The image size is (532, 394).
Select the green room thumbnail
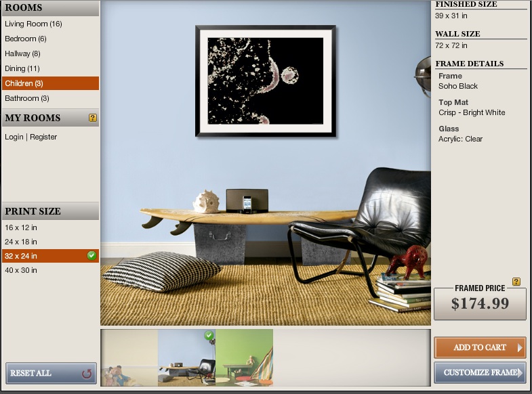[x=244, y=357]
